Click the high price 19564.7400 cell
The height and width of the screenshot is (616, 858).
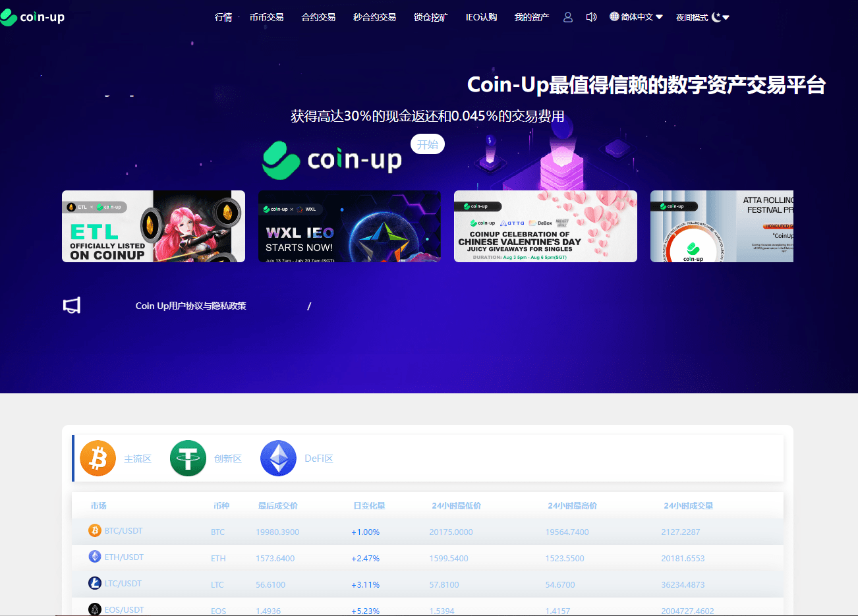click(567, 532)
